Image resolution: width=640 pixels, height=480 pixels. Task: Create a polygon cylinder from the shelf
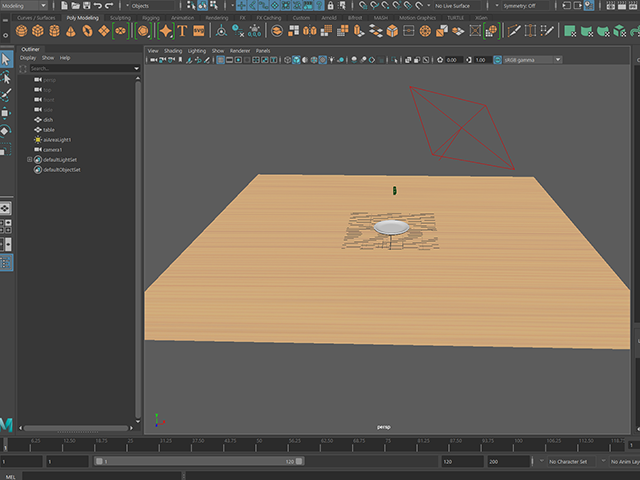tap(54, 31)
